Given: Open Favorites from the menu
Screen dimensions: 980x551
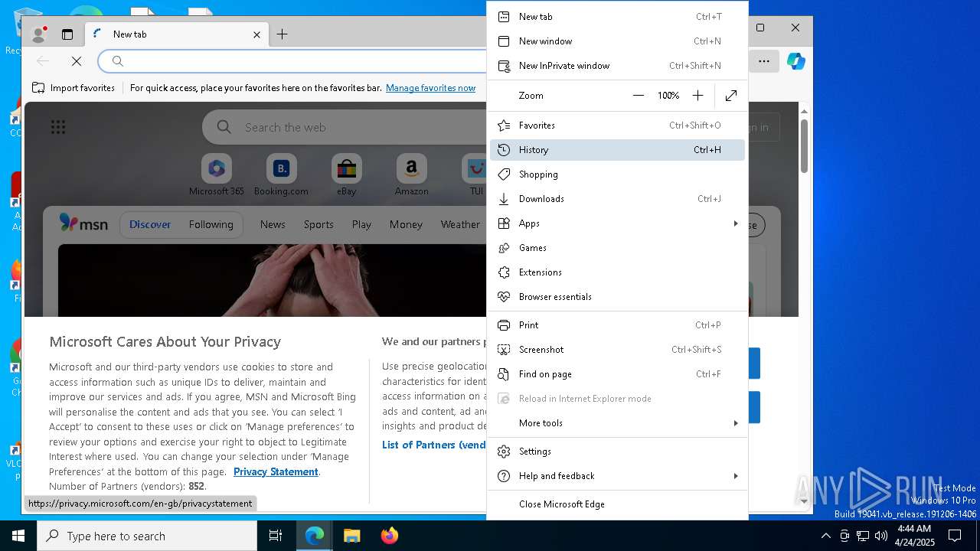Looking at the screenshot, I should click(x=617, y=126).
